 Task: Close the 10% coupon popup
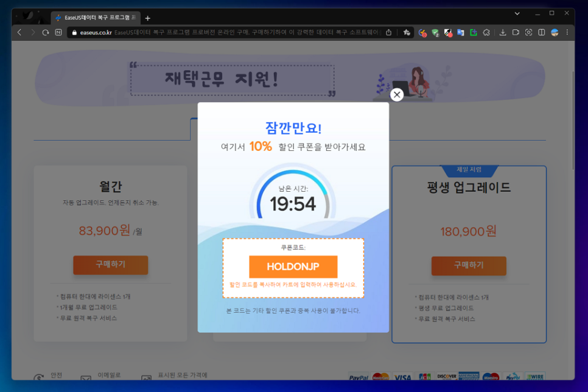397,94
